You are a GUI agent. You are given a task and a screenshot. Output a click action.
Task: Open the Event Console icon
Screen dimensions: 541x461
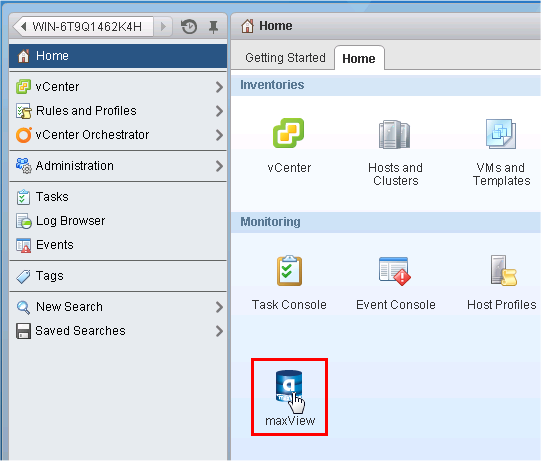point(395,271)
